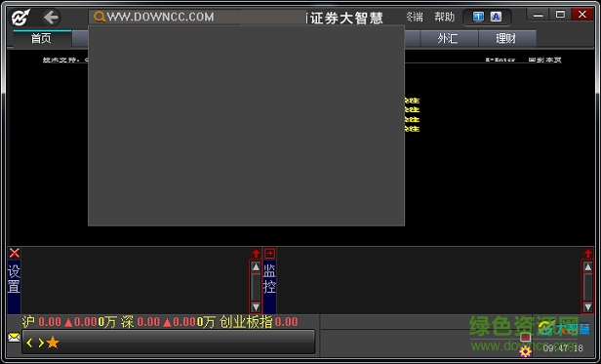Go back with the left arrow button
The height and width of the screenshot is (364, 601).
click(51, 18)
